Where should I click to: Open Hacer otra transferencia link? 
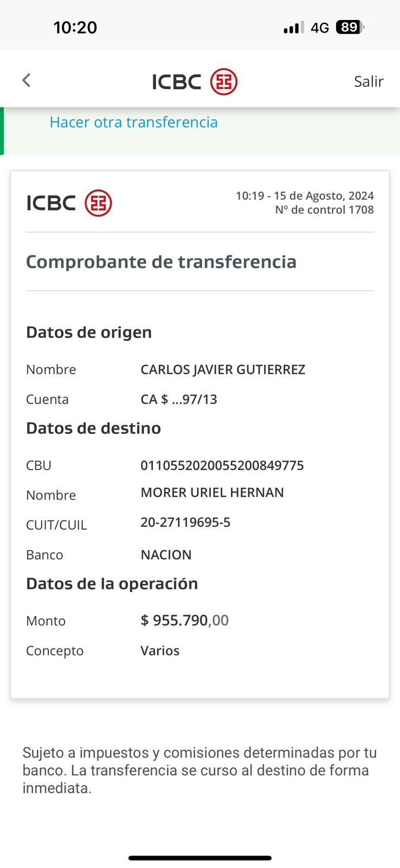133,122
